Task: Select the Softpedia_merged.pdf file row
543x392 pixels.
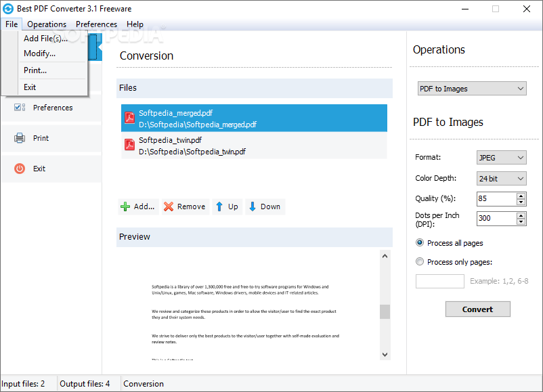Action: (x=254, y=118)
